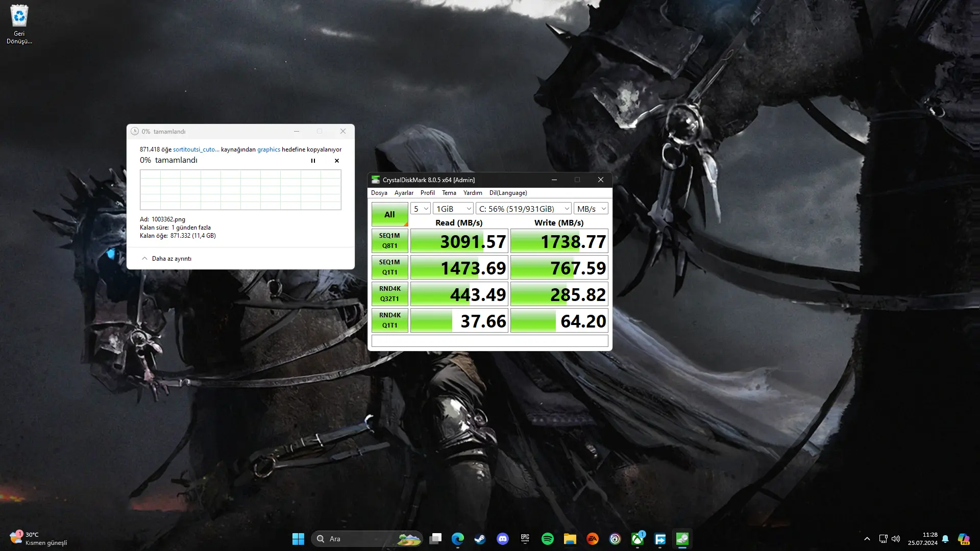Screen dimensions: 980x551
Task: Open the Xbox app from the taskbar
Action: [638, 539]
